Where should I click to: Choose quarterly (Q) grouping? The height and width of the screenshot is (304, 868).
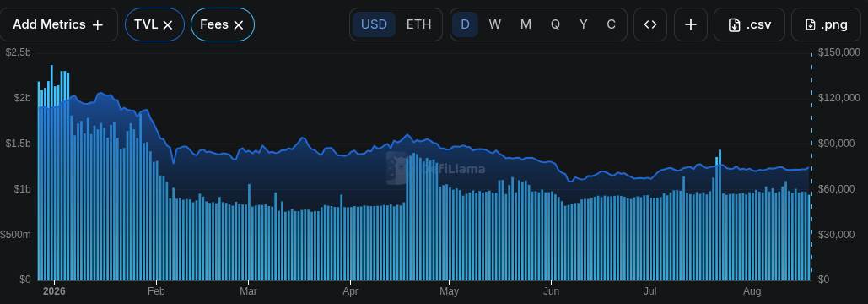coord(555,24)
